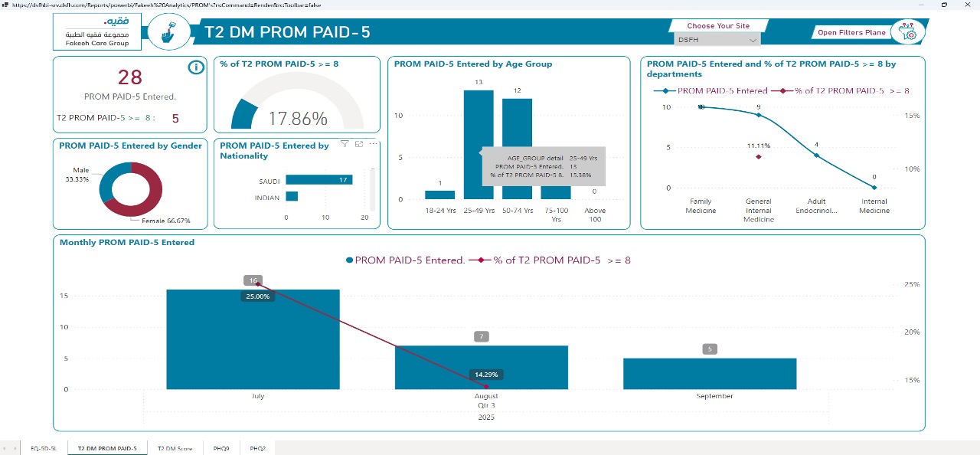Click monthly legend % of T2 PROM PAID-5 >= 8
Image resolution: width=980 pixels, height=455 pixels.
(x=551, y=260)
